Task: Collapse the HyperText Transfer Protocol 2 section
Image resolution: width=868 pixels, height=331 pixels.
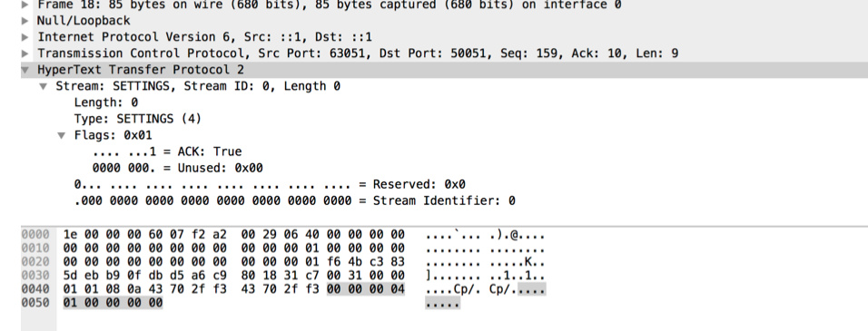Action: tap(25, 70)
